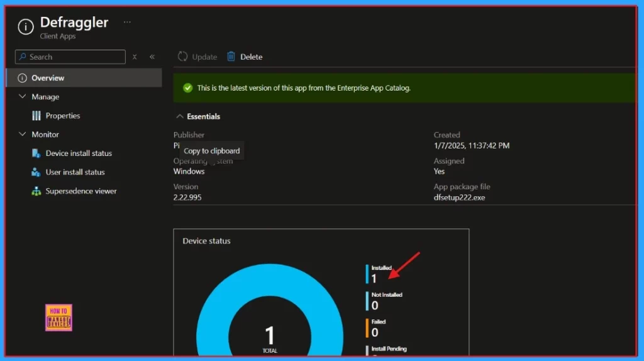Screen dimensions: 644x361
Task: Click the Failed count 0
Action: (375, 333)
